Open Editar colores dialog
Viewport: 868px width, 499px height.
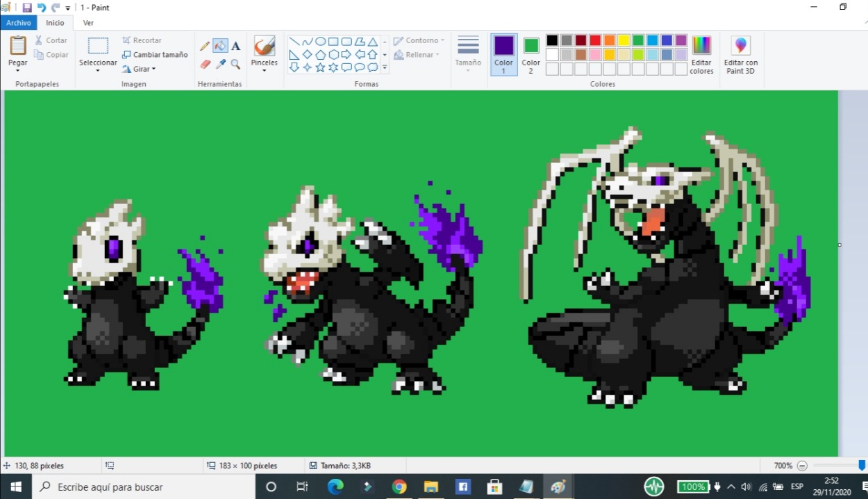tap(701, 55)
